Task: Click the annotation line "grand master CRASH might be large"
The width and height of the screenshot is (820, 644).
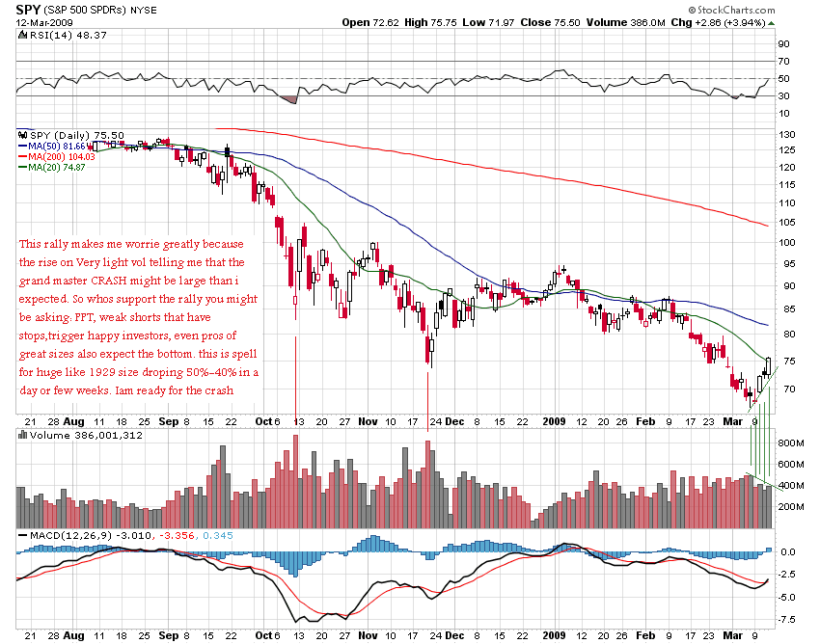Action: point(129,282)
